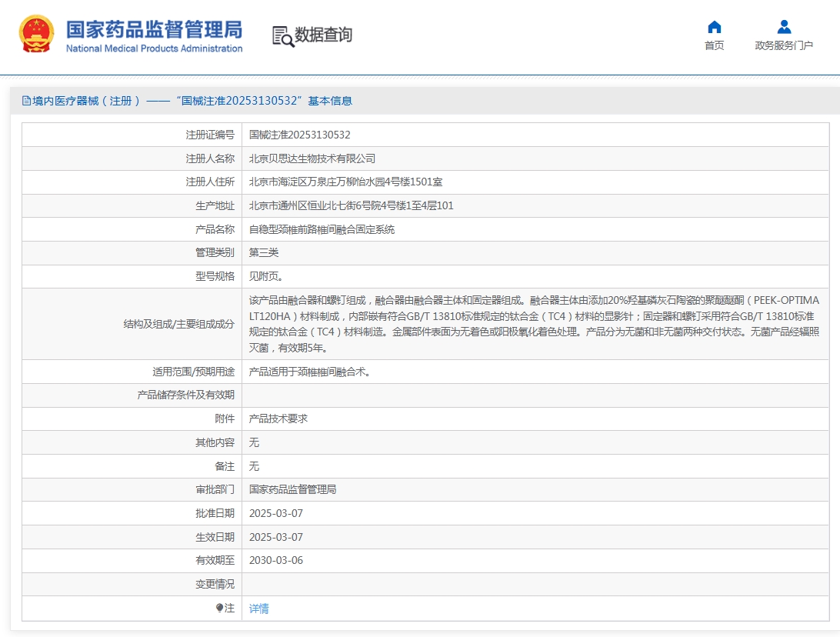Viewport: 840px width, 637px height.
Task: Click the 数据查询 heading text
Action: (323, 35)
